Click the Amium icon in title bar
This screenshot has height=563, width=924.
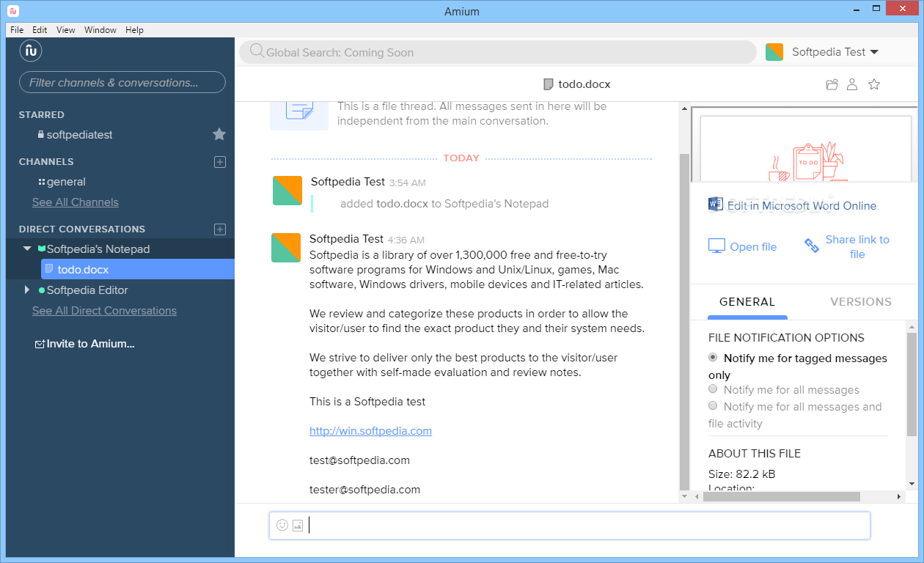pyautogui.click(x=13, y=11)
